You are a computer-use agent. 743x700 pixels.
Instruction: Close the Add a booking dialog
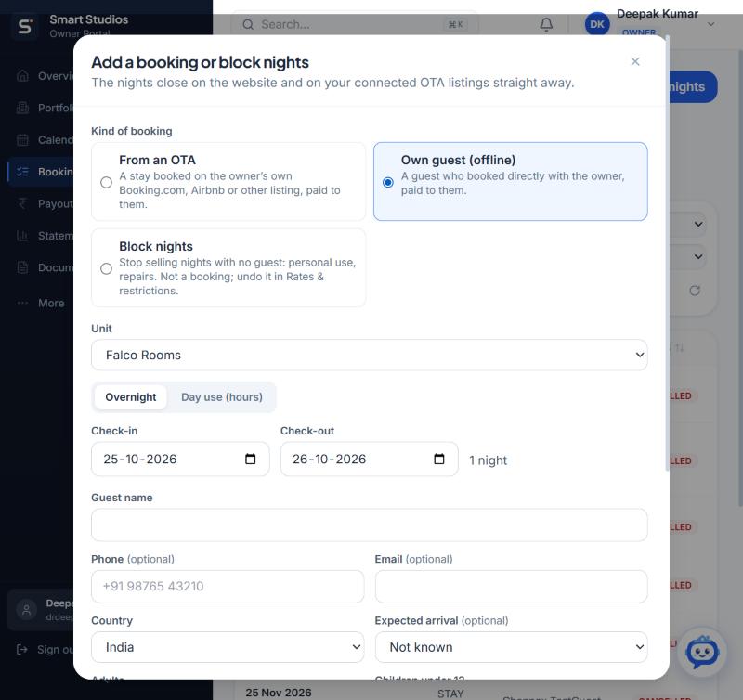635,61
